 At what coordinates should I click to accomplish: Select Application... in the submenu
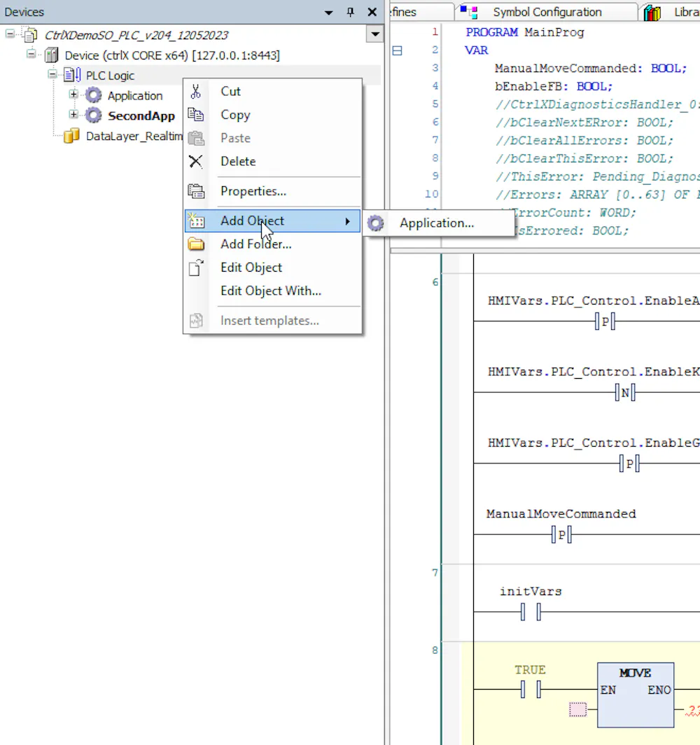pos(440,223)
